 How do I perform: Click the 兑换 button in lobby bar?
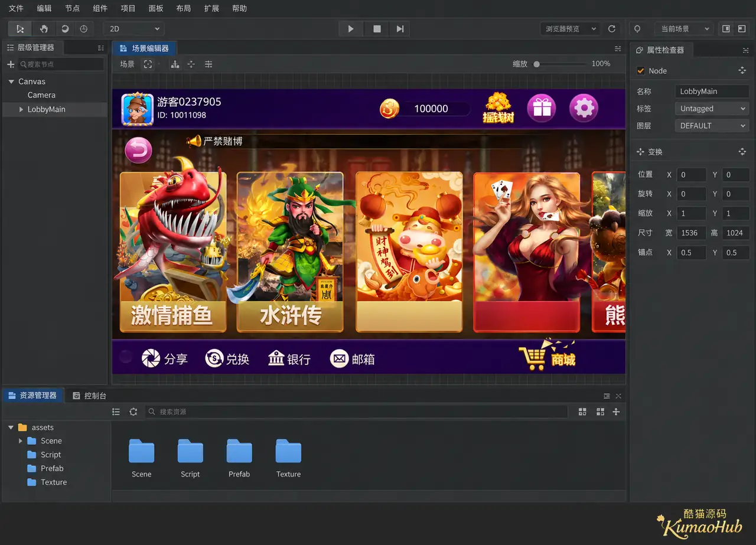point(227,358)
